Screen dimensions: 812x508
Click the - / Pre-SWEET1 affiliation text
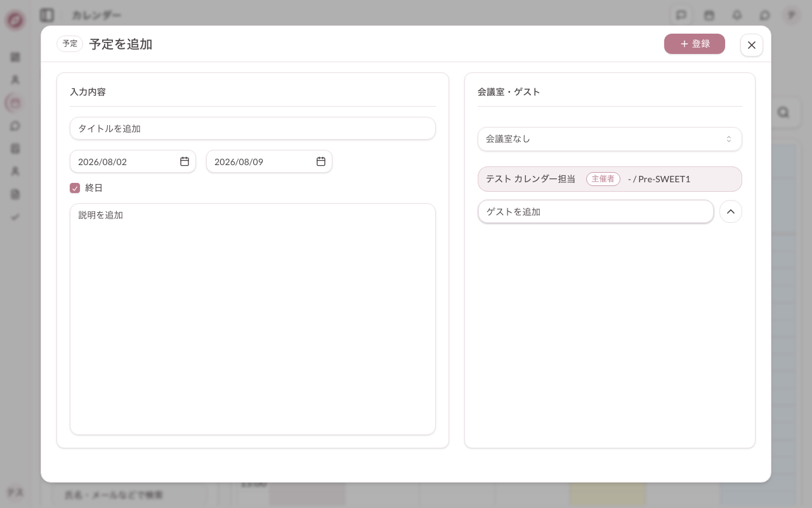pos(659,179)
